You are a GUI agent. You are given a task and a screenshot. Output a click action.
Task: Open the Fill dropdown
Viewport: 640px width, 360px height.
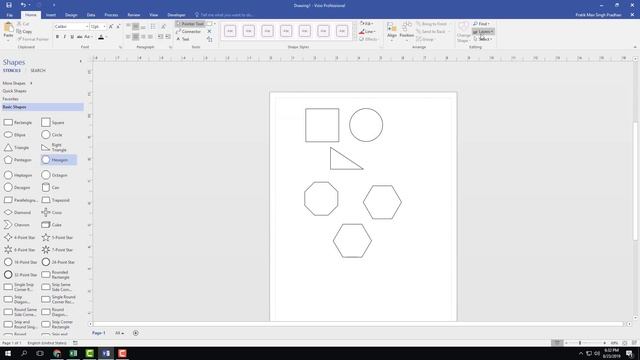tap(367, 24)
